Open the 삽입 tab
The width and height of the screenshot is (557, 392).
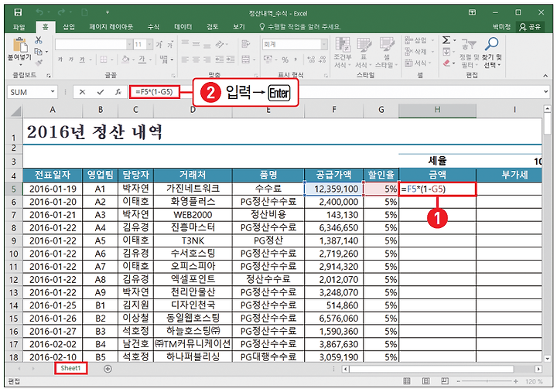coord(69,27)
